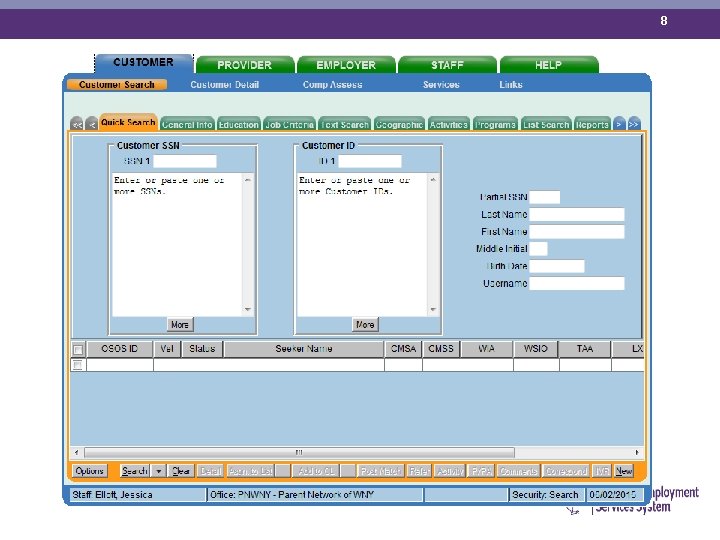
Task: Click results scrollbar right arrow
Action: pyautogui.click(x=637, y=452)
